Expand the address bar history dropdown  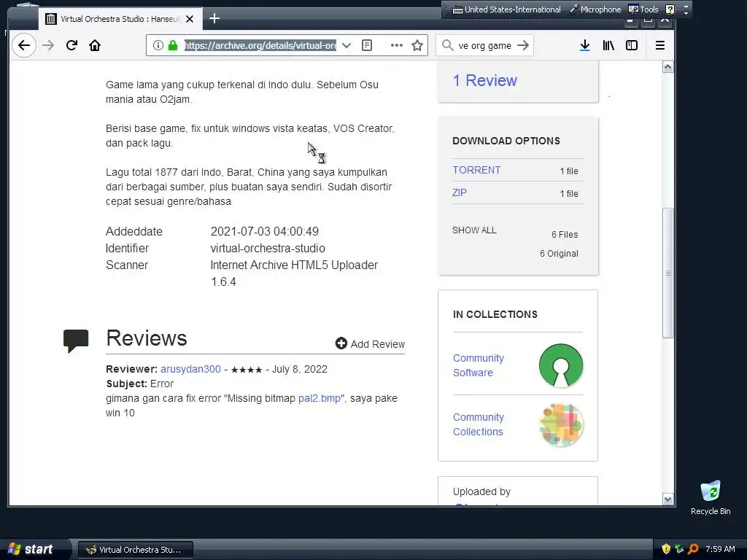click(347, 45)
